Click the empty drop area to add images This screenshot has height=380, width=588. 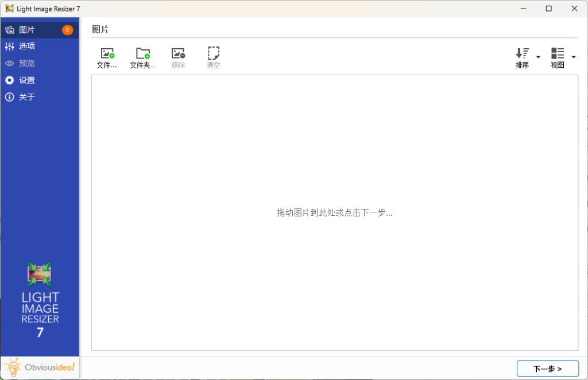[334, 212]
